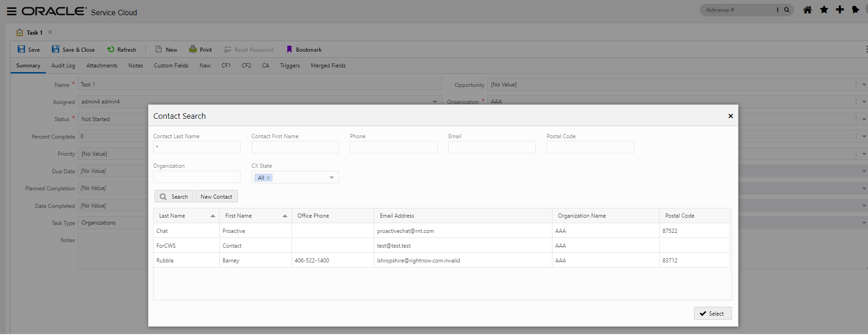The image size is (868, 335).
Task: Switch to the Audit Log tab
Action: (x=63, y=66)
